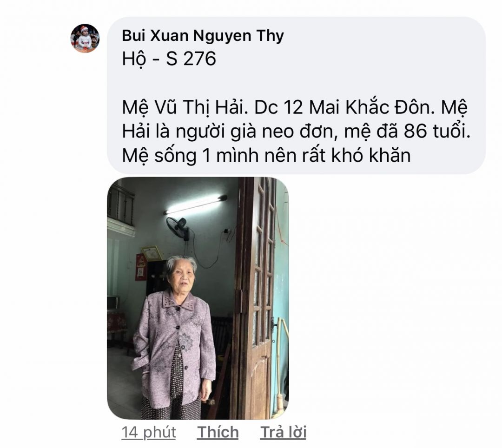Screen dimensions: 502x448
Task: Click the Mẹ Vũ Thị Hải address line
Action: (x=295, y=107)
